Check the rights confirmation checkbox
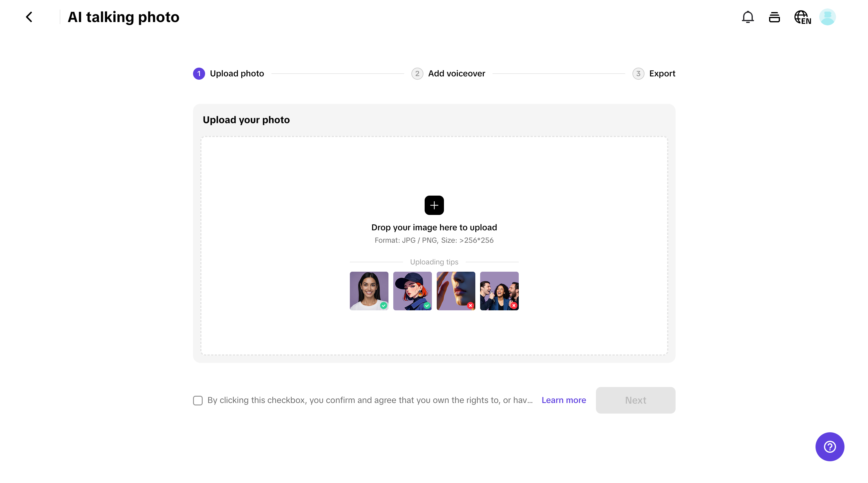The width and height of the screenshot is (868, 483). (x=198, y=400)
